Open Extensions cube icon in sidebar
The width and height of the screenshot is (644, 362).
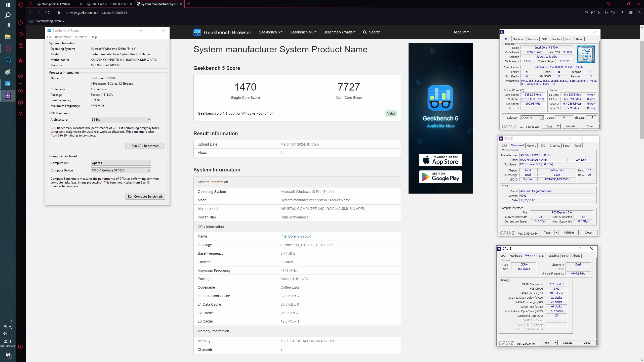21,102
